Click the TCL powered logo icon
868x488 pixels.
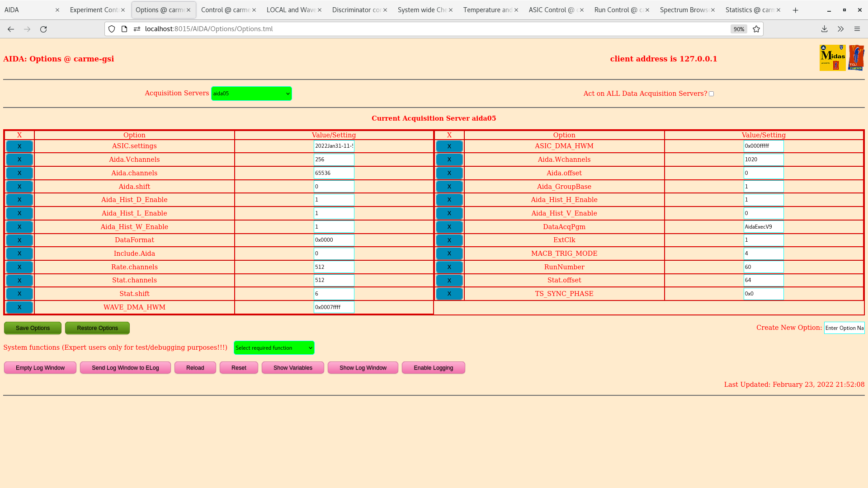pos(856,58)
